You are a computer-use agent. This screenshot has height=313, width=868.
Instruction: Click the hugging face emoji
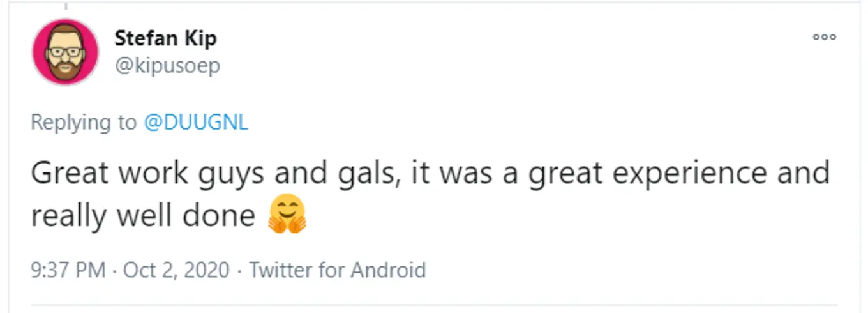(x=288, y=215)
